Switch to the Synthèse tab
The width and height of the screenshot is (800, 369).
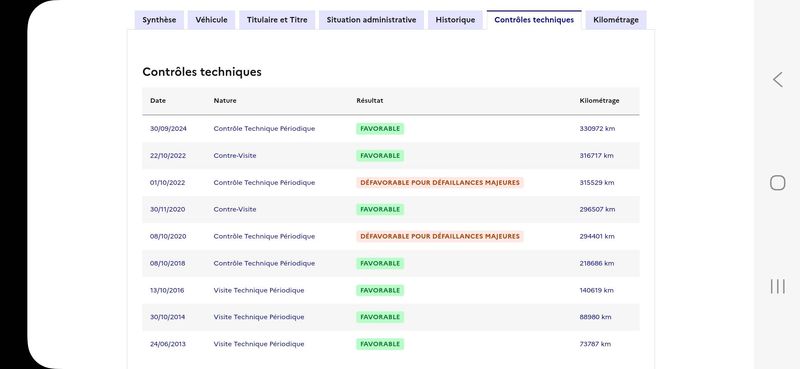(x=159, y=20)
